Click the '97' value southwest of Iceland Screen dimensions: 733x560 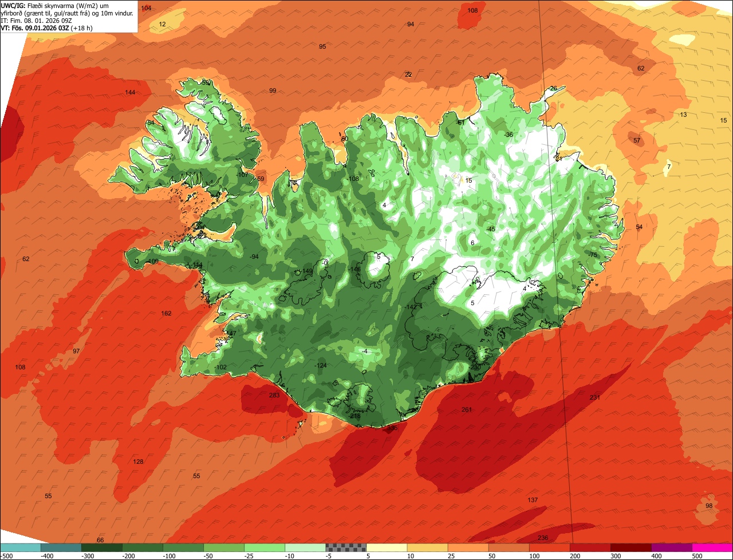point(76,351)
